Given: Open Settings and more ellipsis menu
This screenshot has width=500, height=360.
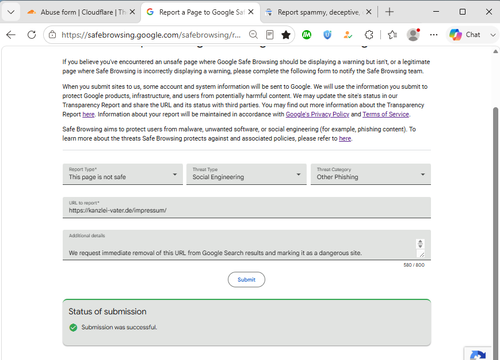Looking at the screenshot, I should (x=434, y=35).
